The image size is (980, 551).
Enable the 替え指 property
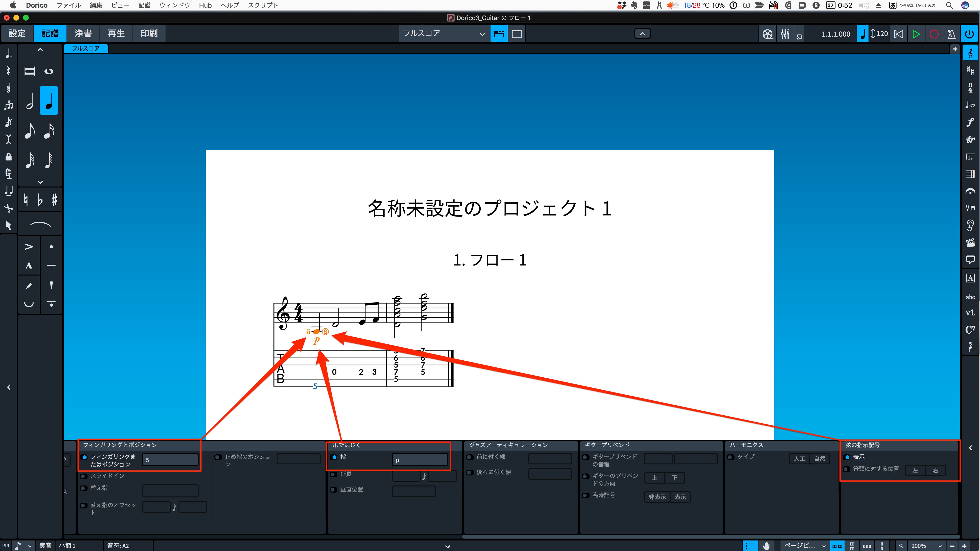pos(84,488)
